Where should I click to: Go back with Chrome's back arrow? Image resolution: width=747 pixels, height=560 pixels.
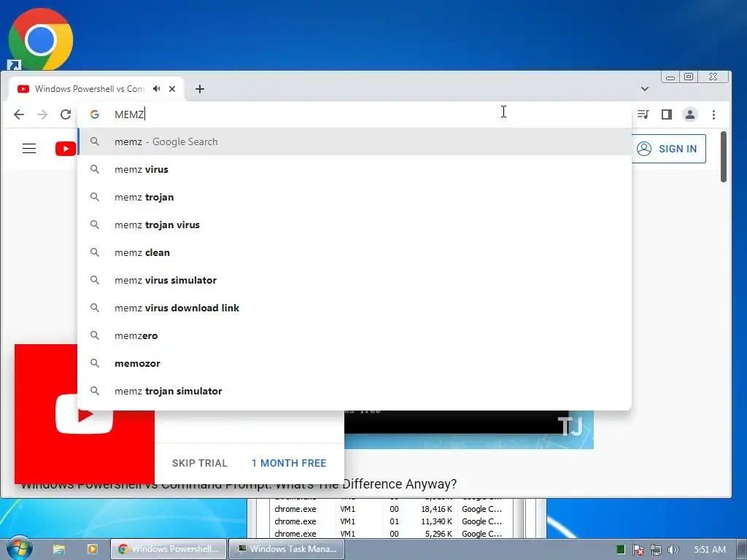[x=18, y=114]
